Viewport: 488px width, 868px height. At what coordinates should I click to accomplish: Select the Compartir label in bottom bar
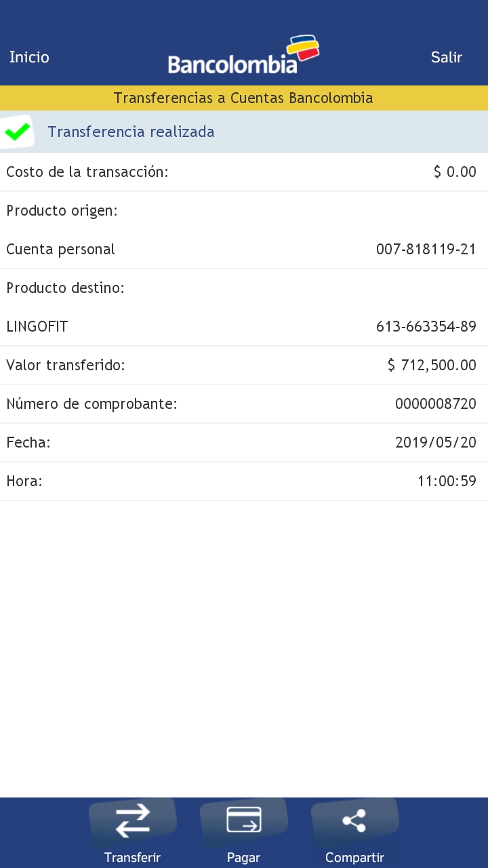coord(354,858)
